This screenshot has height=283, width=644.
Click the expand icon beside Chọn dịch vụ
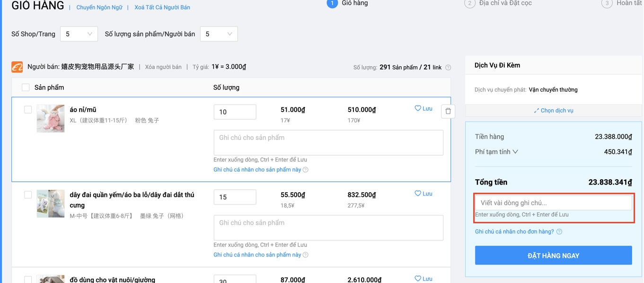pos(536,111)
